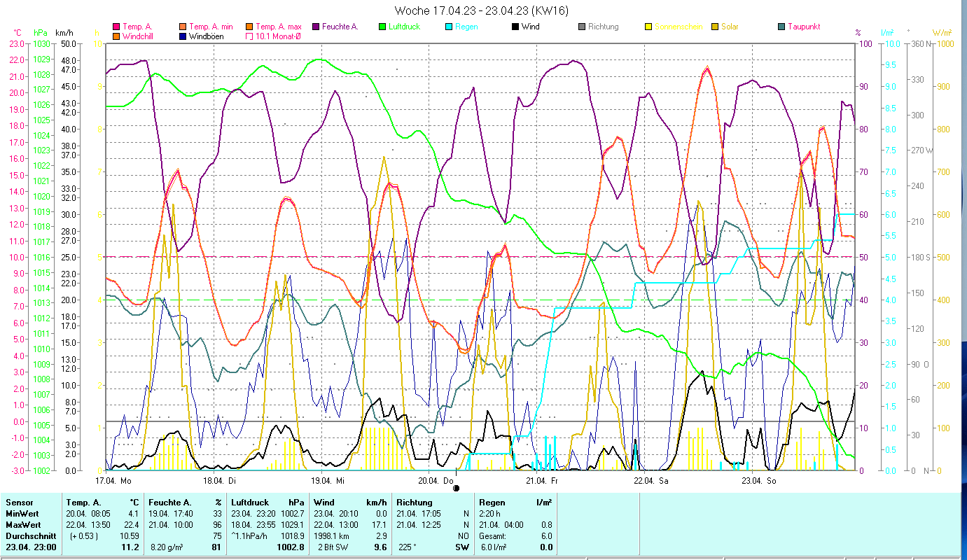The image size is (967, 560).
Task: Click the '17.04. Mo' date label
Action: 113,480
